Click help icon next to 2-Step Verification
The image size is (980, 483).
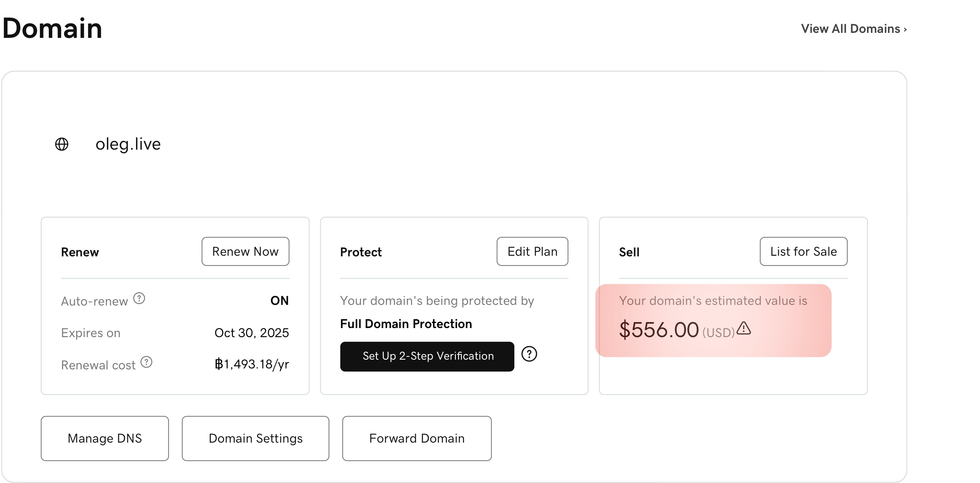529,354
